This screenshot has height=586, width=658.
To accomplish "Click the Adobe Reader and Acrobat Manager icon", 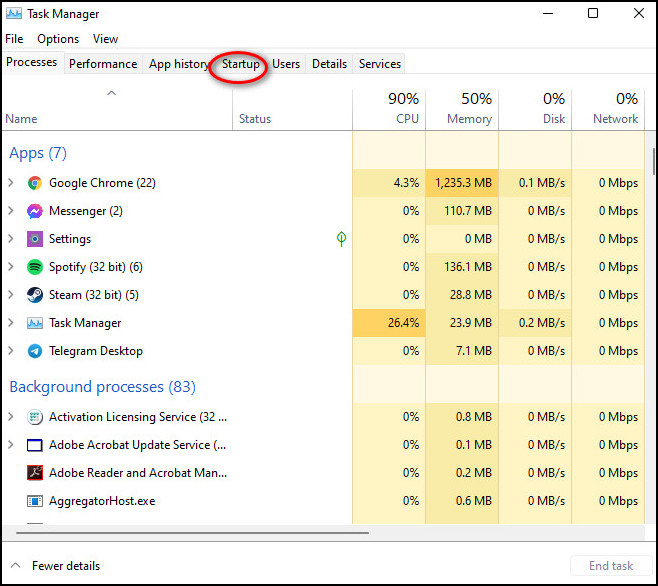I will (35, 473).
